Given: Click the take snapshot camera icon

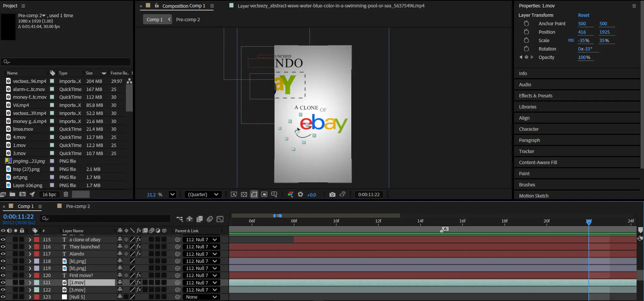Looking at the screenshot, I should [x=332, y=194].
